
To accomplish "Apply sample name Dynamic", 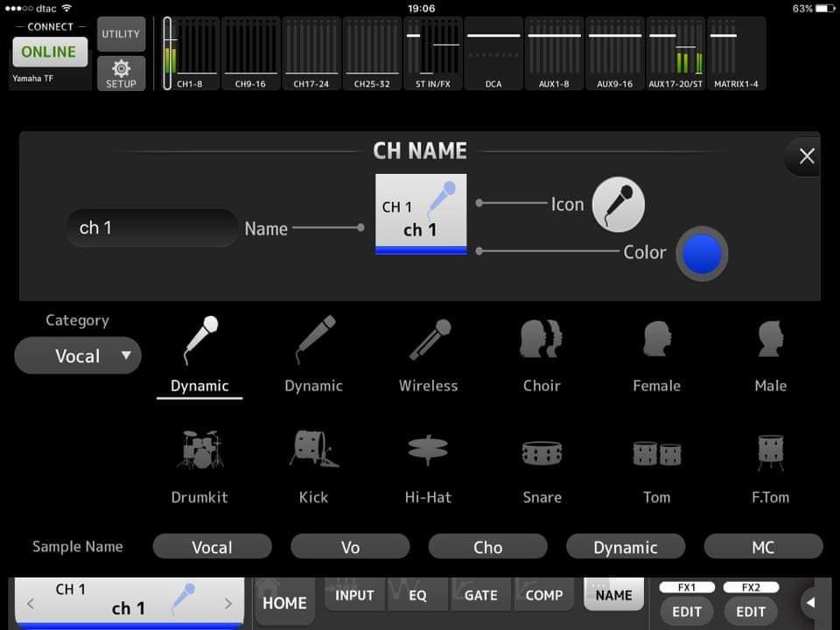I will coord(625,547).
